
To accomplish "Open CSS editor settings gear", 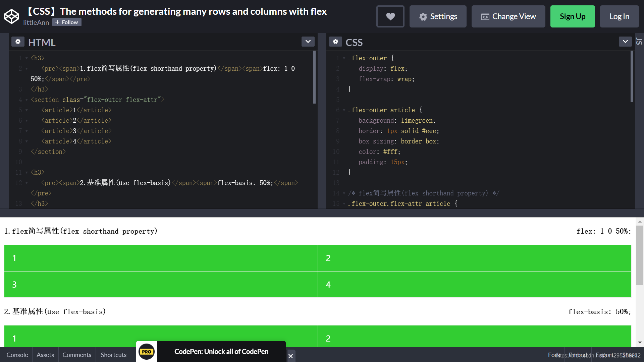I will coord(335,42).
